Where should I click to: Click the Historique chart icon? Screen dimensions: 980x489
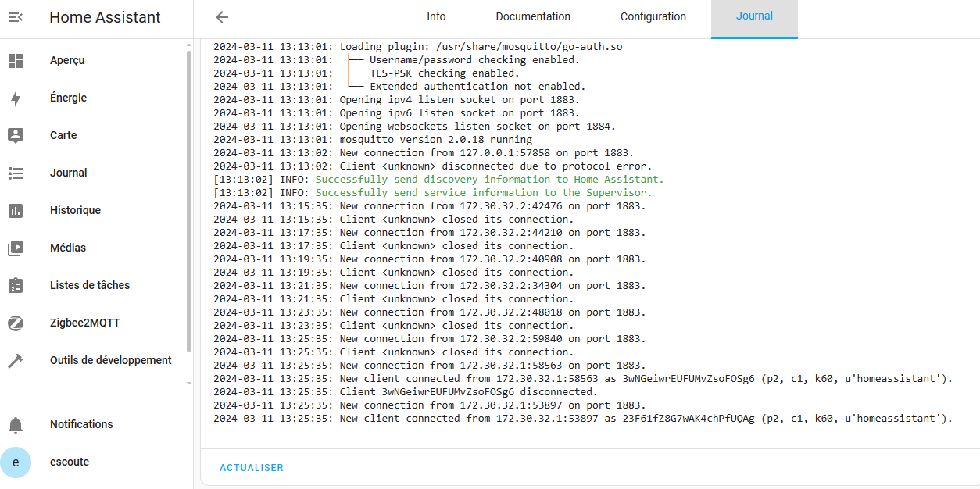click(x=16, y=210)
